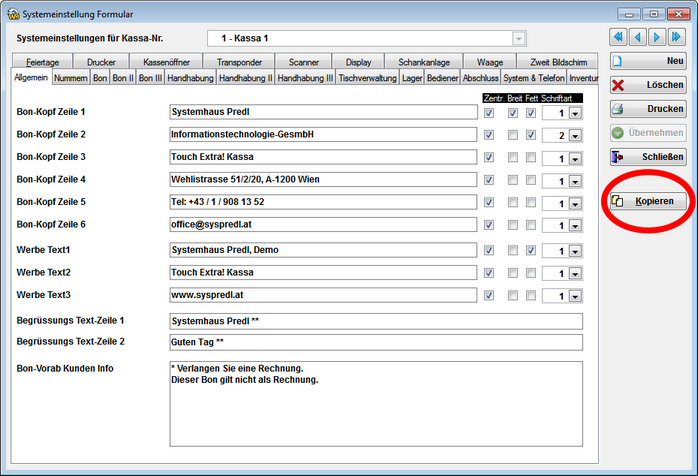Viewport: 698px width, 476px height.
Task: Click the Systemeinstellung window title icon
Action: (x=13, y=14)
